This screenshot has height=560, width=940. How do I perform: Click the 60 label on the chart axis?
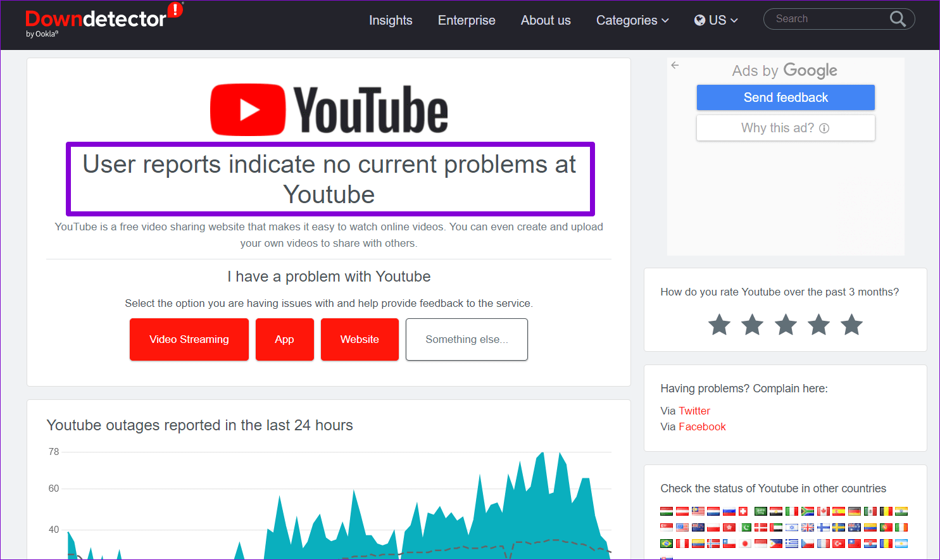tap(54, 488)
